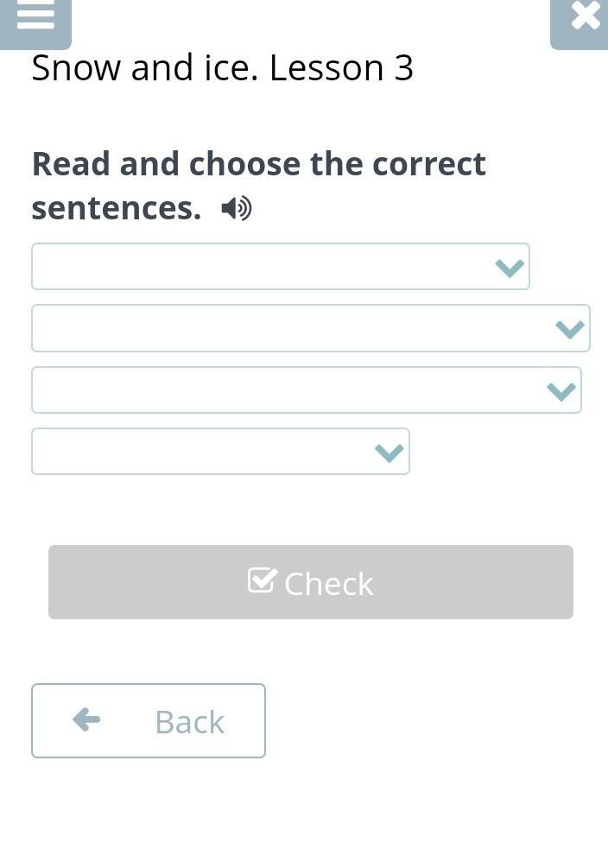This screenshot has height=868, width=608.
Task: Click the word "Back" label text
Action: pyautogui.click(x=189, y=722)
